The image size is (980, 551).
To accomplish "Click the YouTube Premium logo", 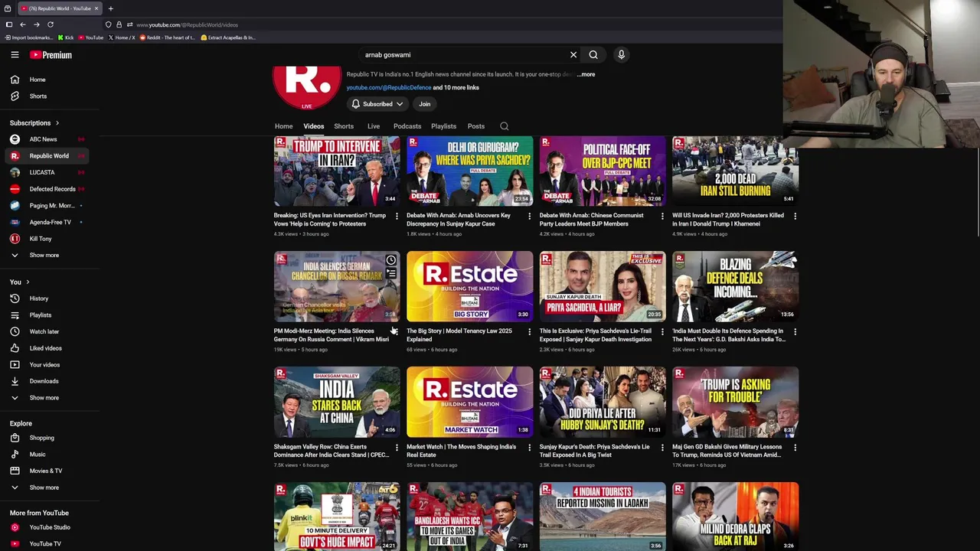I will 51,55.
